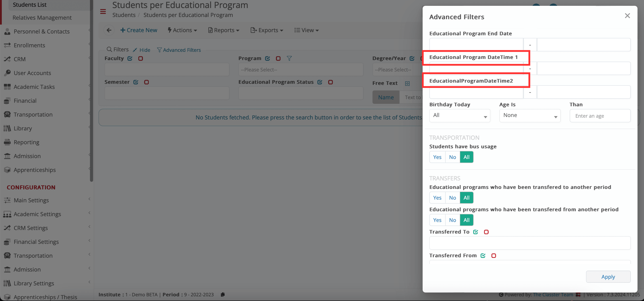Choose Yes for transferred to another period

(437, 198)
